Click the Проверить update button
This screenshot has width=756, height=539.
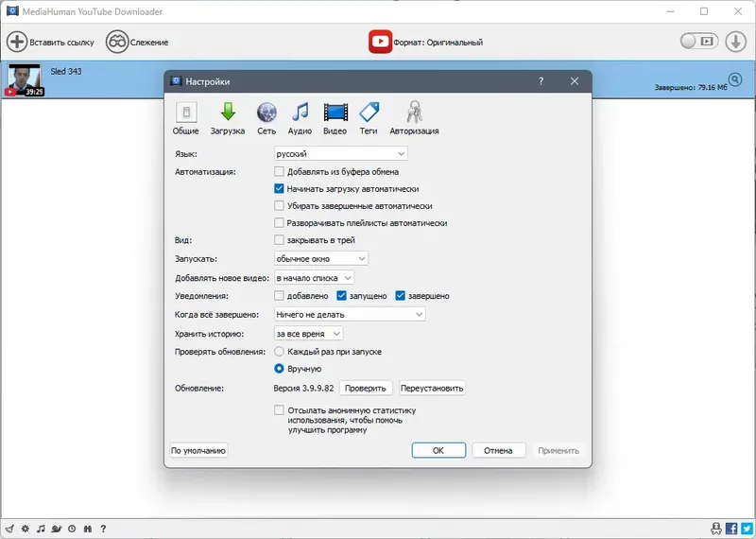[366, 389]
